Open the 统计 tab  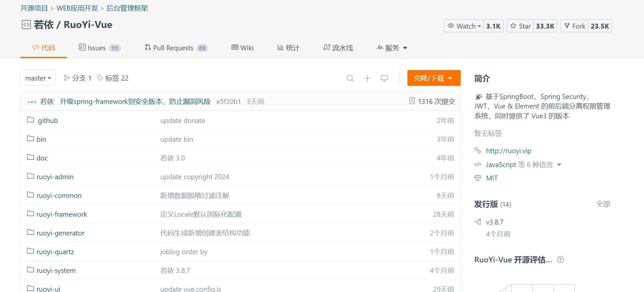pyautogui.click(x=288, y=48)
